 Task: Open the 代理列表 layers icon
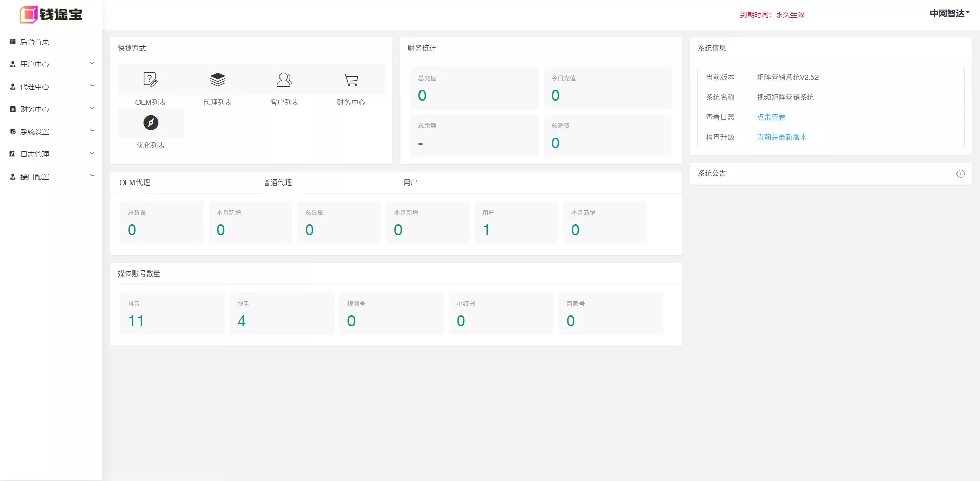[x=218, y=80]
